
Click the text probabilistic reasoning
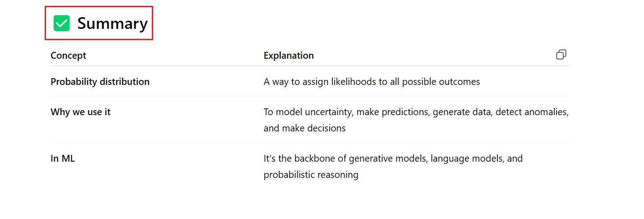(x=311, y=175)
